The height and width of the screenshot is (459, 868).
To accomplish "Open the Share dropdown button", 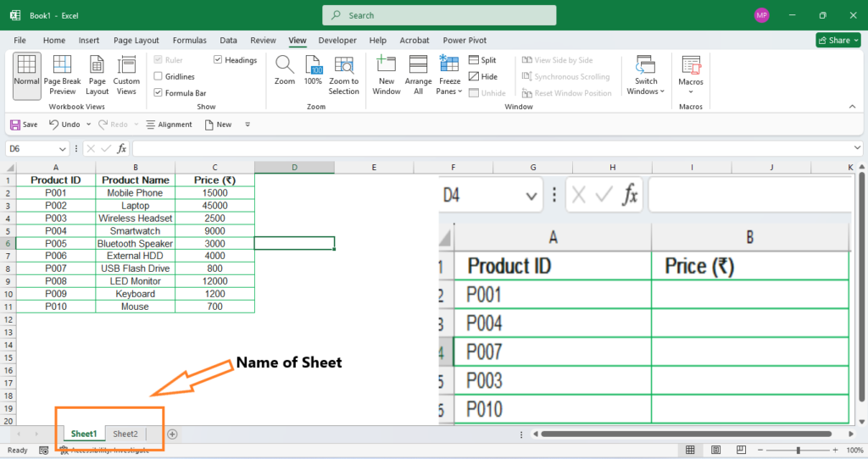I will pos(838,40).
